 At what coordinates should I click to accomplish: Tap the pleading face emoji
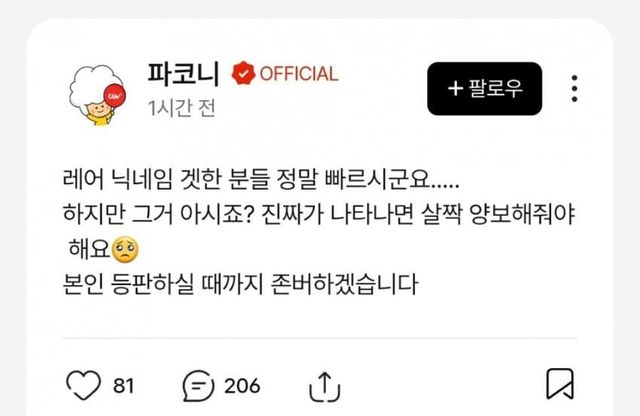[125, 250]
